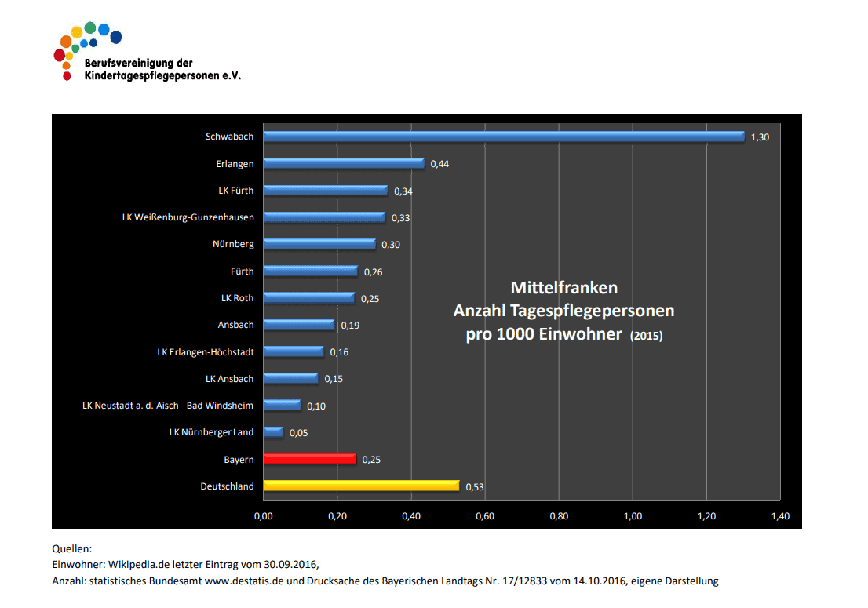
Task: Click the 0,00 x-axis tick label
Action: 263,516
